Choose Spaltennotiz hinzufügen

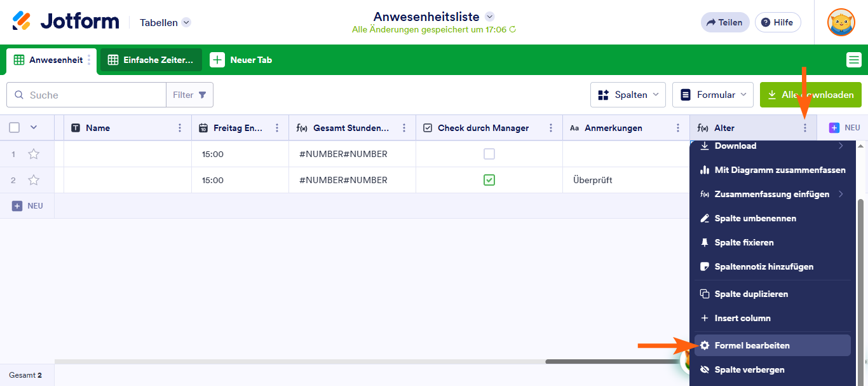click(x=772, y=266)
